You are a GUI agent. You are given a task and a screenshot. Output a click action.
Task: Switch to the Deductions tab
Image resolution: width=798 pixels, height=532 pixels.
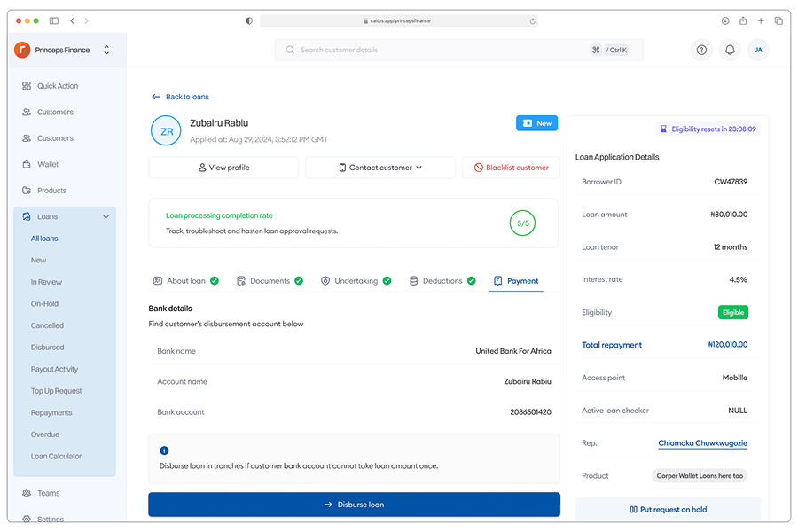point(442,281)
